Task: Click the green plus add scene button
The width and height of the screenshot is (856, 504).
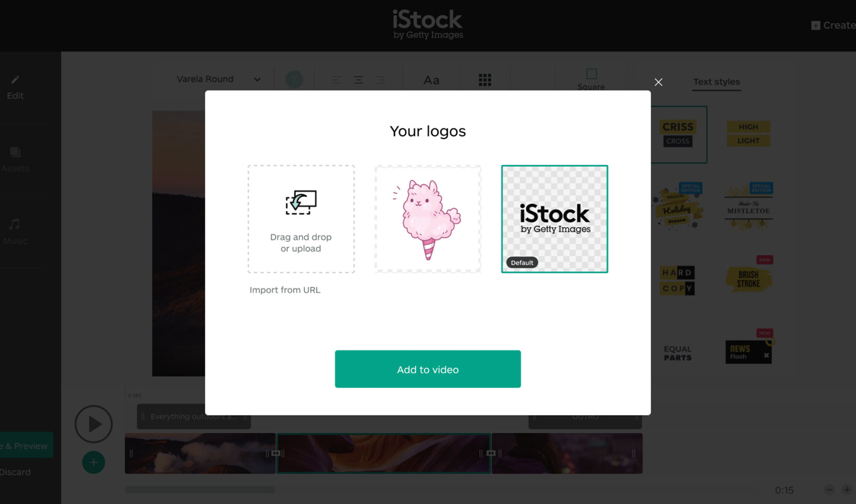Action: [x=94, y=462]
